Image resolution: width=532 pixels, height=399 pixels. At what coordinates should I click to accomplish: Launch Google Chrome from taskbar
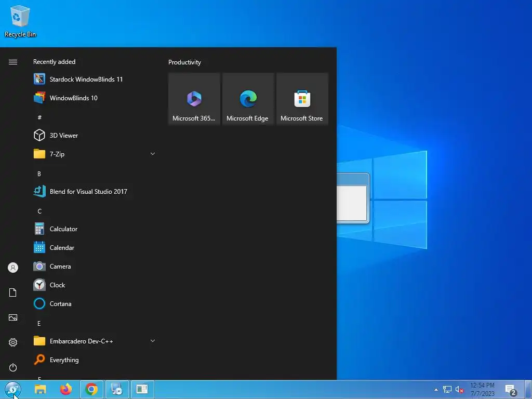(91, 389)
